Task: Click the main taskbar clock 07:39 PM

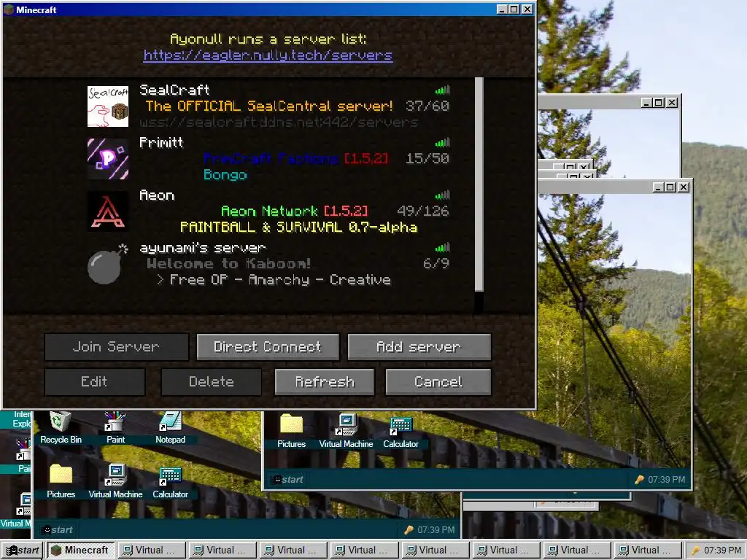Action: (723, 550)
